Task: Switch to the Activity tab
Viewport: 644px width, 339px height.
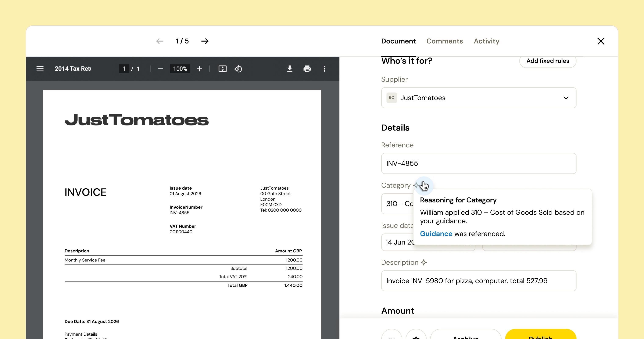Action: pyautogui.click(x=487, y=41)
